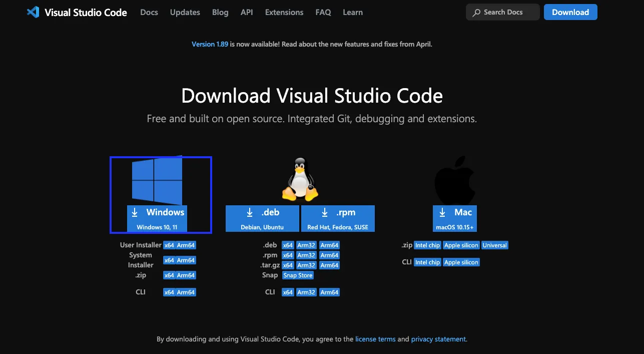Pick Arm32 in the Linux .deb row
644x354 pixels.
pos(306,245)
